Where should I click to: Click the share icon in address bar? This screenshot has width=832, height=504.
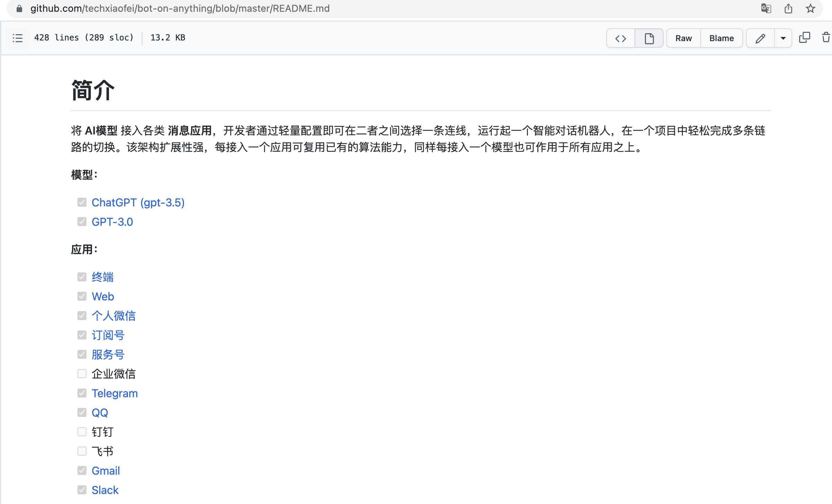coord(788,8)
